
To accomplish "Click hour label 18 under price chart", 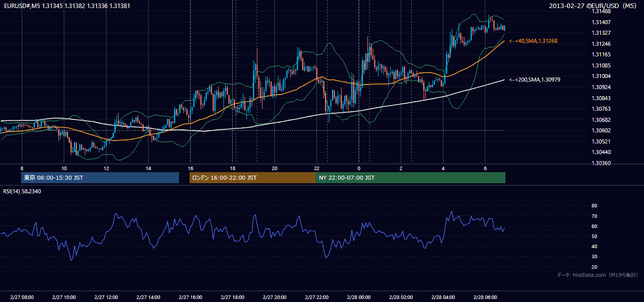I will tap(232, 168).
